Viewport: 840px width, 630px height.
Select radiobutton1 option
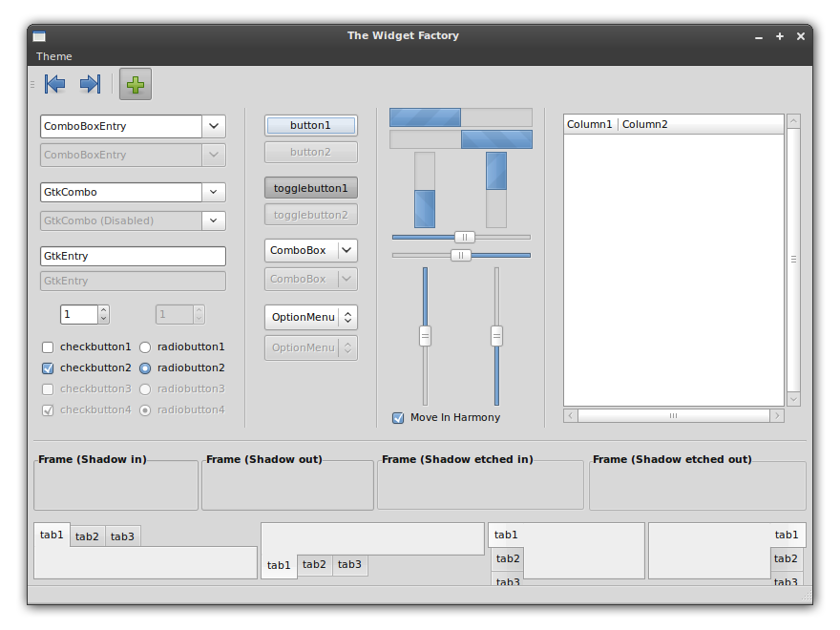(145, 347)
